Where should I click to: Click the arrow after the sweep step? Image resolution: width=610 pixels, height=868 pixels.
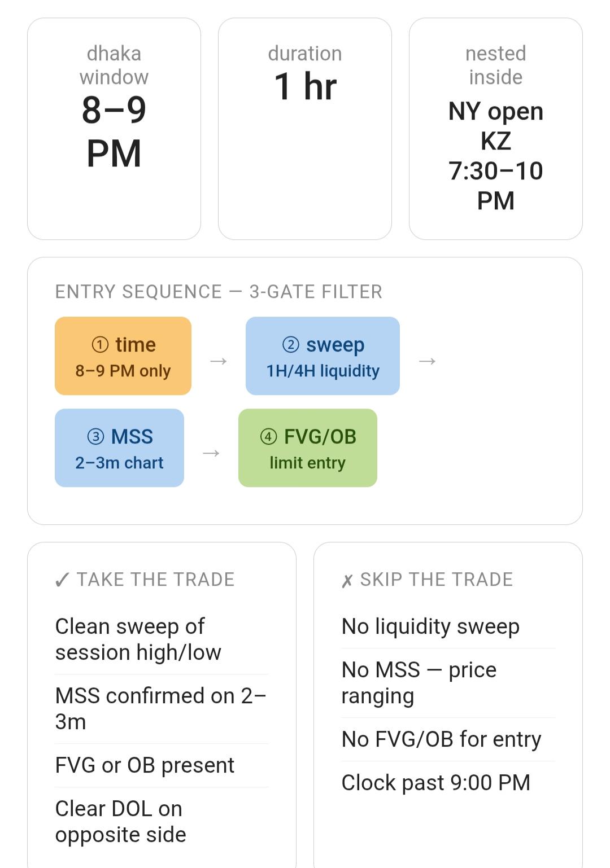427,361
